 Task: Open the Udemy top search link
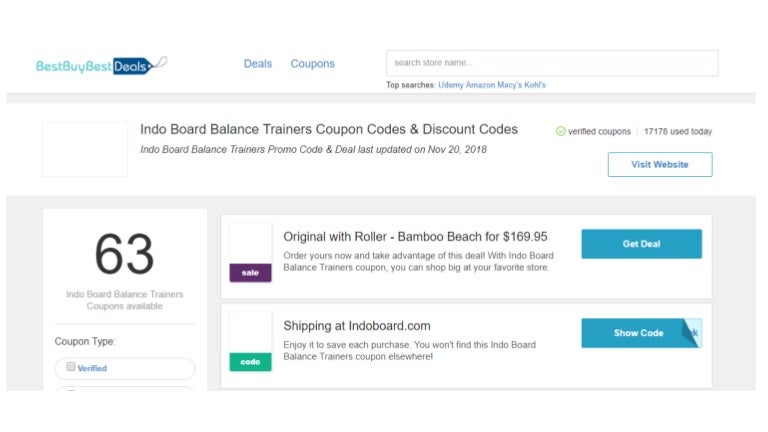click(451, 85)
